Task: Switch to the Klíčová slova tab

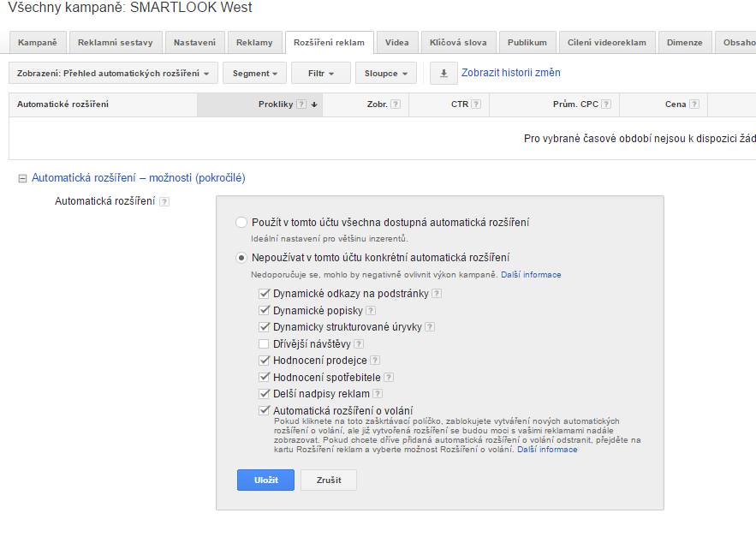Action: click(458, 43)
